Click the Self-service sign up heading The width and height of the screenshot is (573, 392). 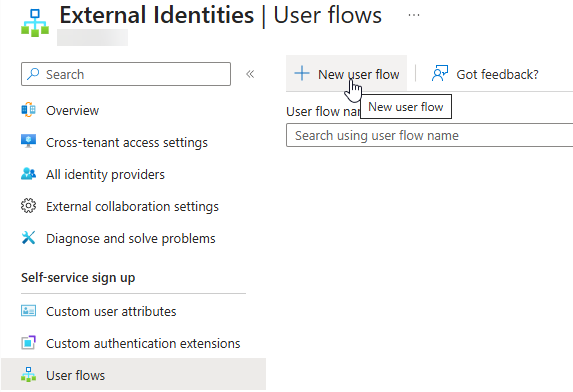(x=78, y=278)
